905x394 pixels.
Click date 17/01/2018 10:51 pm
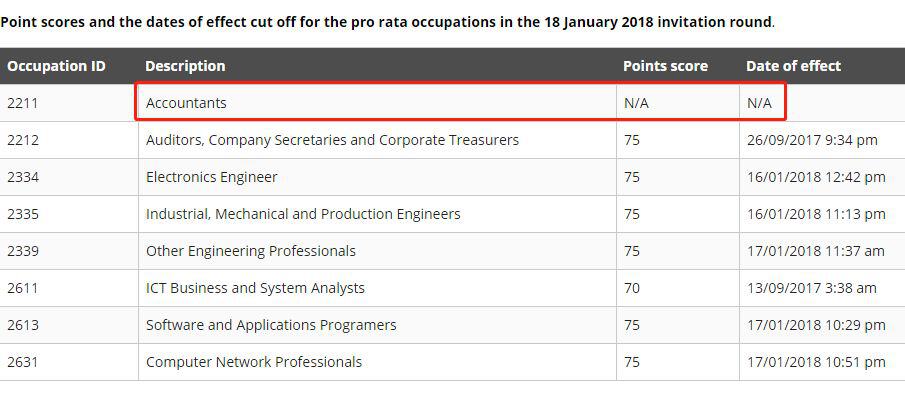point(816,362)
